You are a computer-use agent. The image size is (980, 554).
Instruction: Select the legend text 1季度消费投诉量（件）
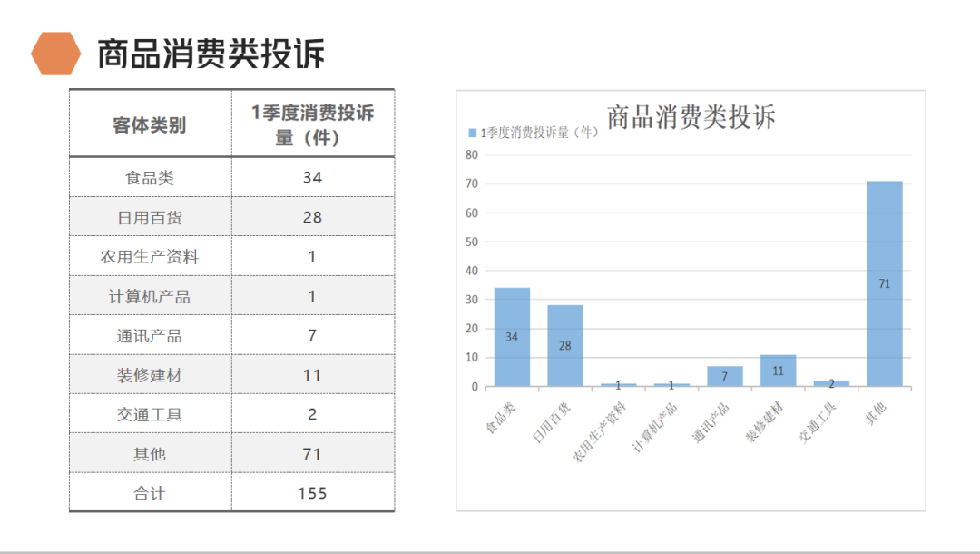click(539, 133)
